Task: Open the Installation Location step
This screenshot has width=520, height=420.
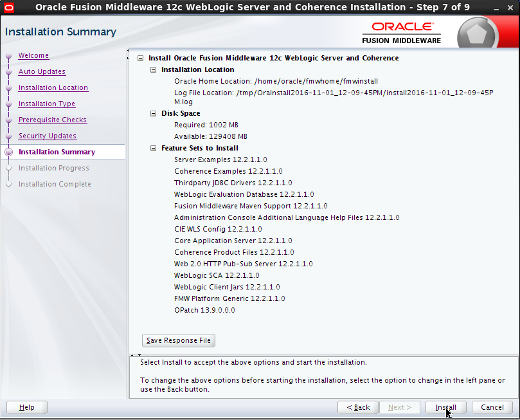Action: [53, 87]
